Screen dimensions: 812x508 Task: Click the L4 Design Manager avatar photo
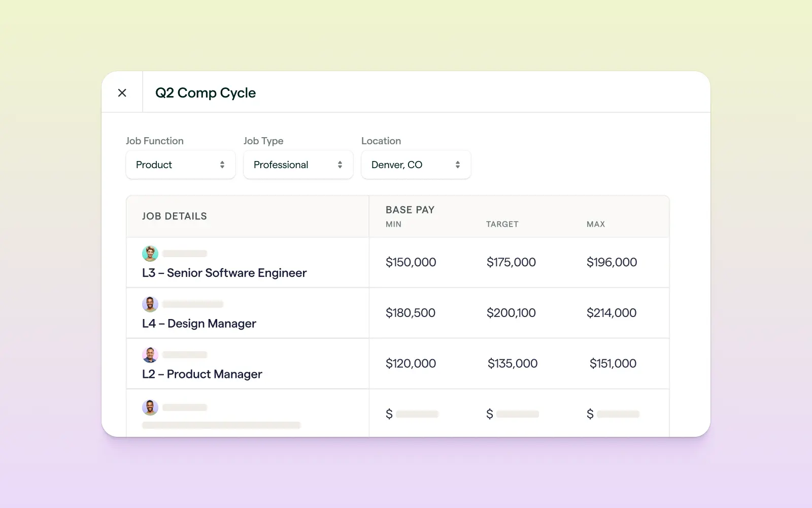[150, 304]
